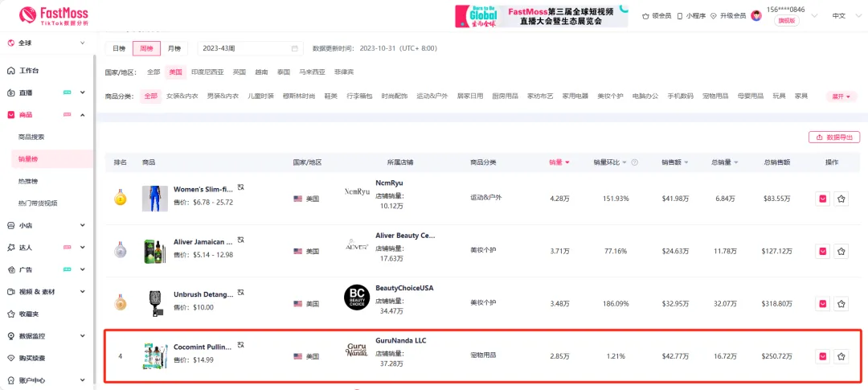Open 商品搜索 in sidebar
This screenshot has height=390, width=868.
point(31,137)
